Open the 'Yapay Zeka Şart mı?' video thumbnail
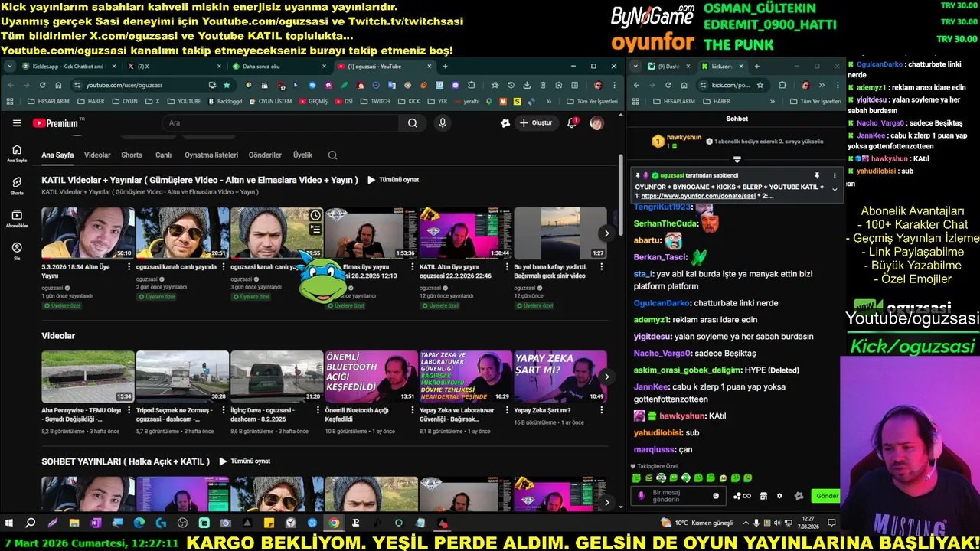This screenshot has width=980, height=551. 560,377
